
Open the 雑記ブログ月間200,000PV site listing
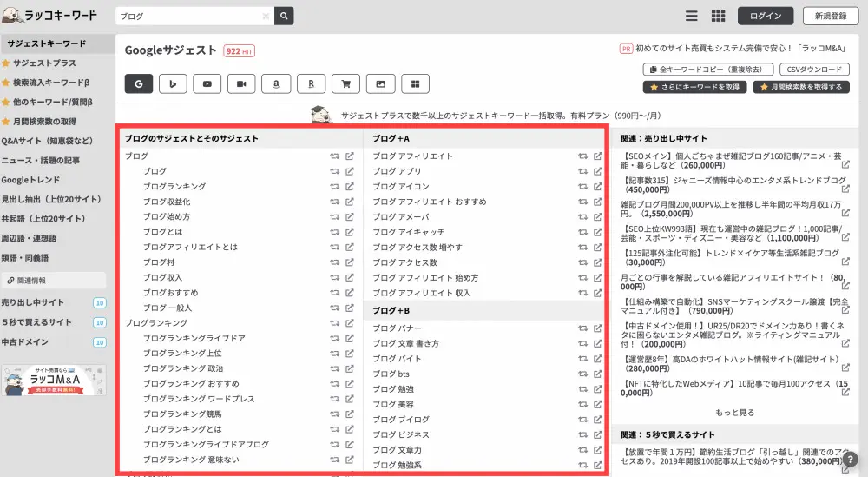click(x=731, y=209)
